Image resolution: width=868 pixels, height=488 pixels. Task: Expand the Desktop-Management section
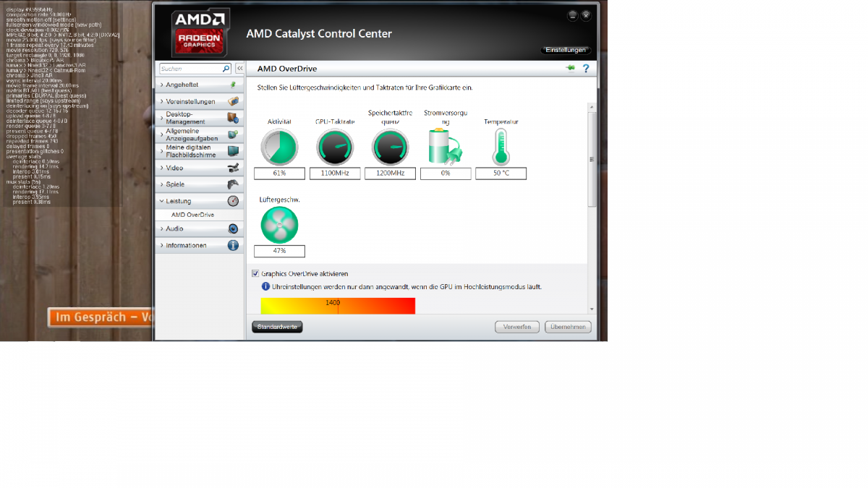[x=200, y=118]
